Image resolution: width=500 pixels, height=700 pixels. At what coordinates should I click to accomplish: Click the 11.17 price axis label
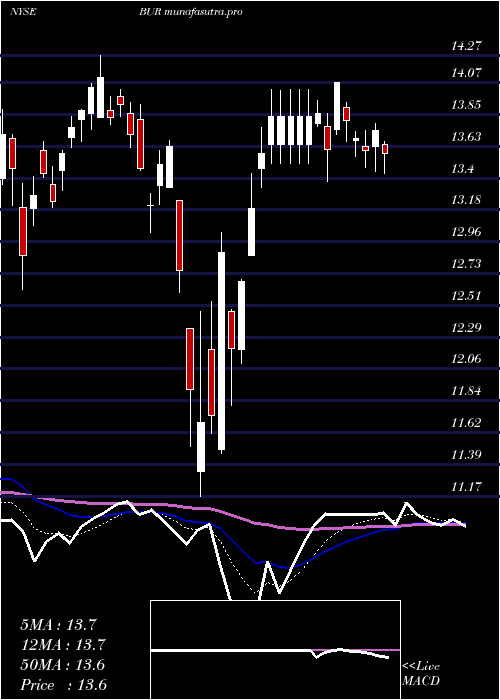(467, 486)
